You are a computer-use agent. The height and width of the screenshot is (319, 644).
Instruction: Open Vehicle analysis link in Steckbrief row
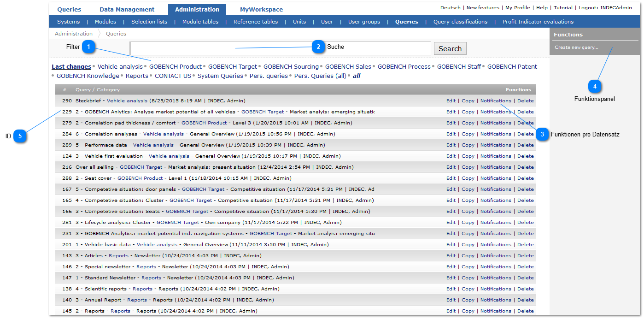pyautogui.click(x=127, y=101)
